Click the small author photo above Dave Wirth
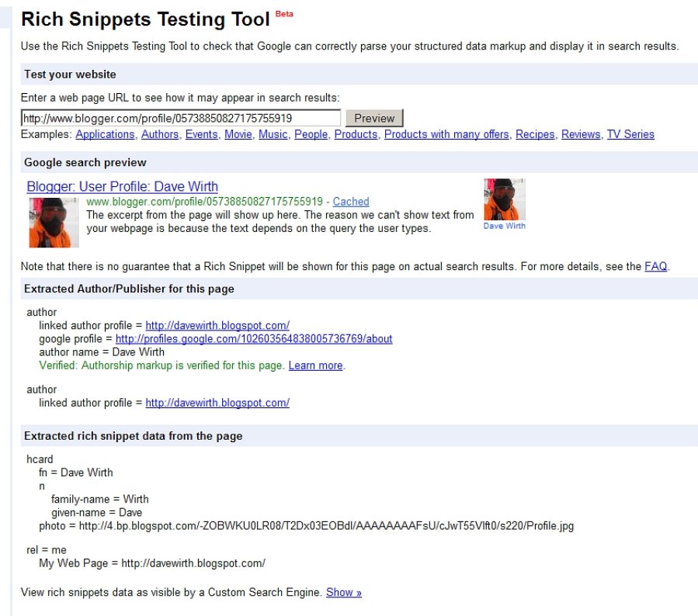 [x=505, y=199]
